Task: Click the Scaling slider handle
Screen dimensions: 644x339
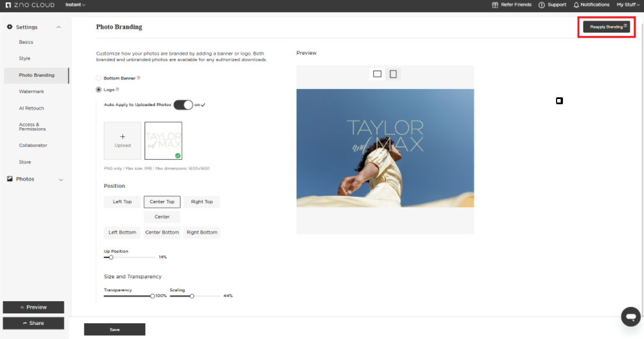Action: (192, 296)
